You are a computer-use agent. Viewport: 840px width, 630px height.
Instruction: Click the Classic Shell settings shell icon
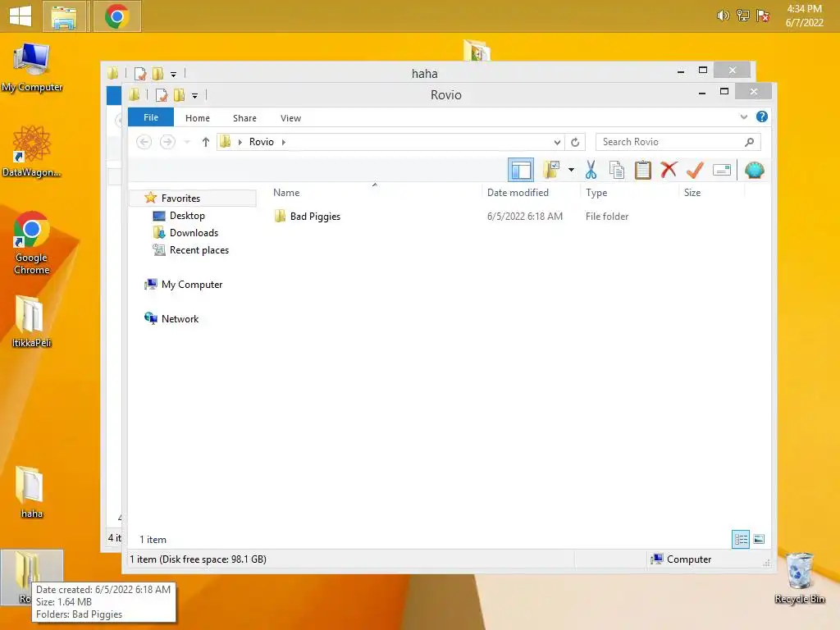pyautogui.click(x=755, y=171)
